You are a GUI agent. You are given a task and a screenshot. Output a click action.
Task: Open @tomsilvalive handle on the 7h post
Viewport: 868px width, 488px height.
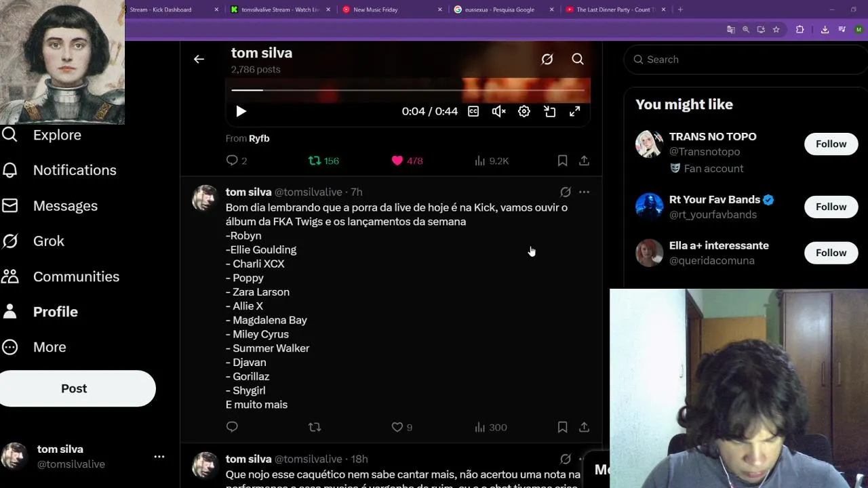coord(308,192)
